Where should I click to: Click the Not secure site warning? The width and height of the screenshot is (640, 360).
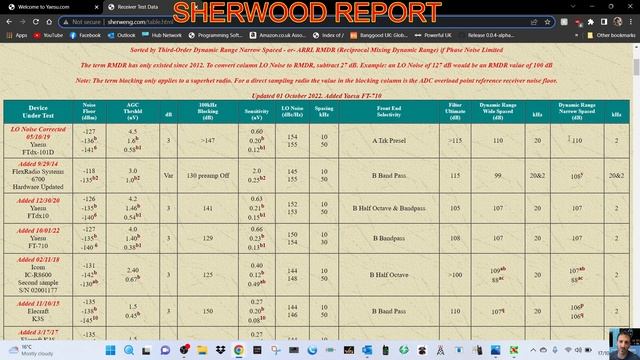(82, 22)
